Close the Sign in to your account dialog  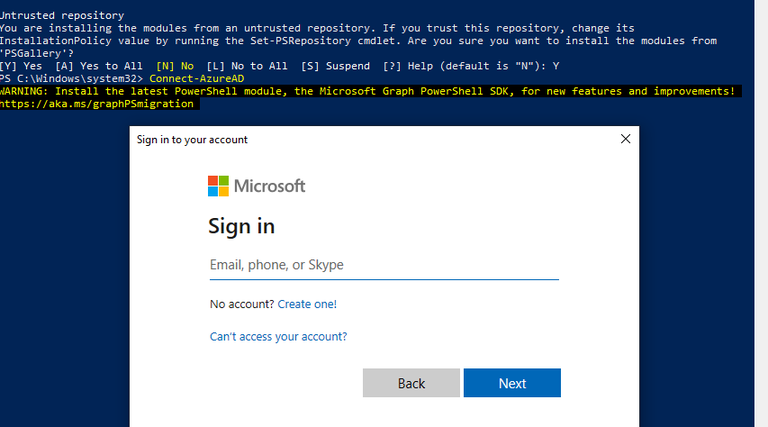(625, 139)
